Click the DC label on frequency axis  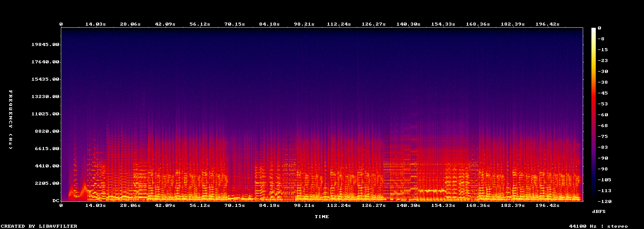56,201
